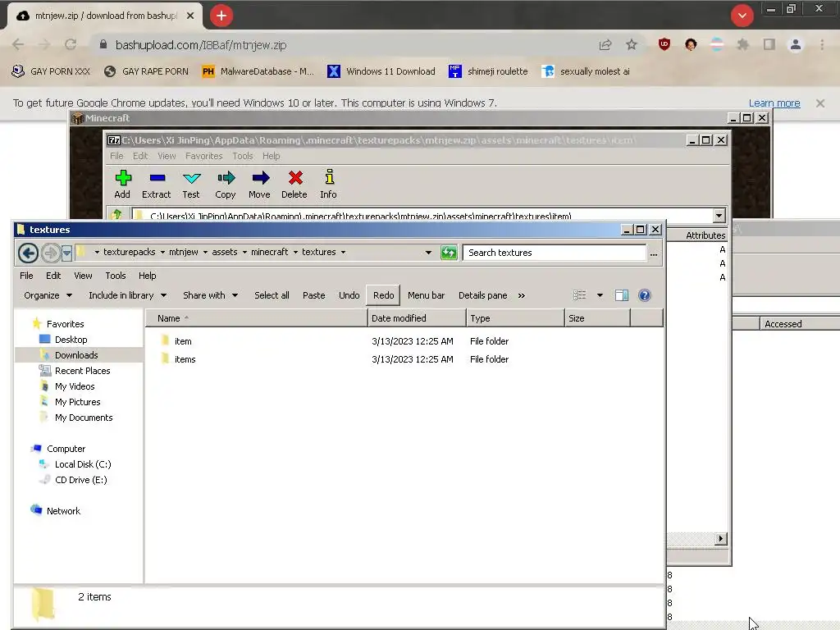This screenshot has width=840, height=630.
Task: Click the Chrome address bar URL
Action: 201,45
